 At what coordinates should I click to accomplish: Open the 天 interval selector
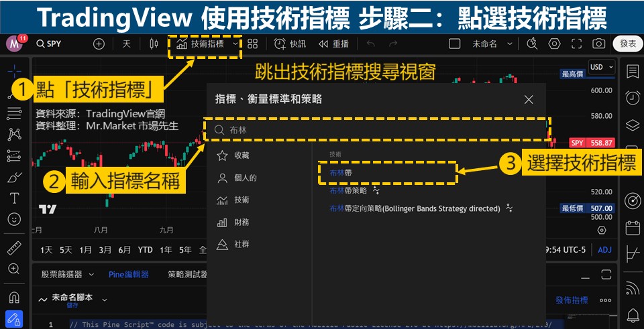126,44
